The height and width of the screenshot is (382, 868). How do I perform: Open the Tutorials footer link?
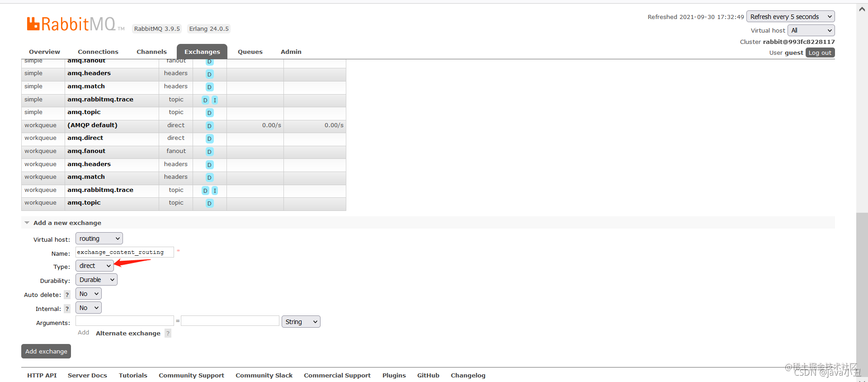click(x=133, y=375)
